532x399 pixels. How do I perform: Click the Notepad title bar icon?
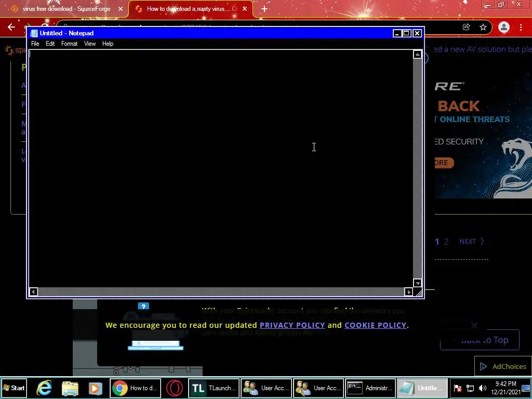[x=34, y=33]
